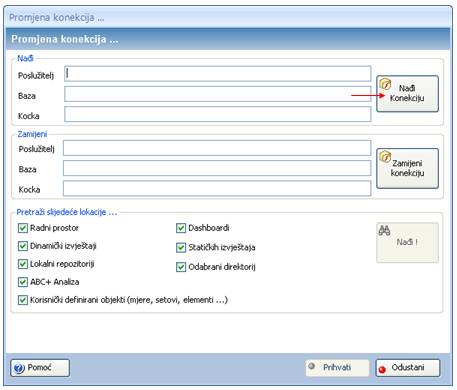Click the Nađi group label
This screenshot has height=390, width=457.
[x=25, y=58]
